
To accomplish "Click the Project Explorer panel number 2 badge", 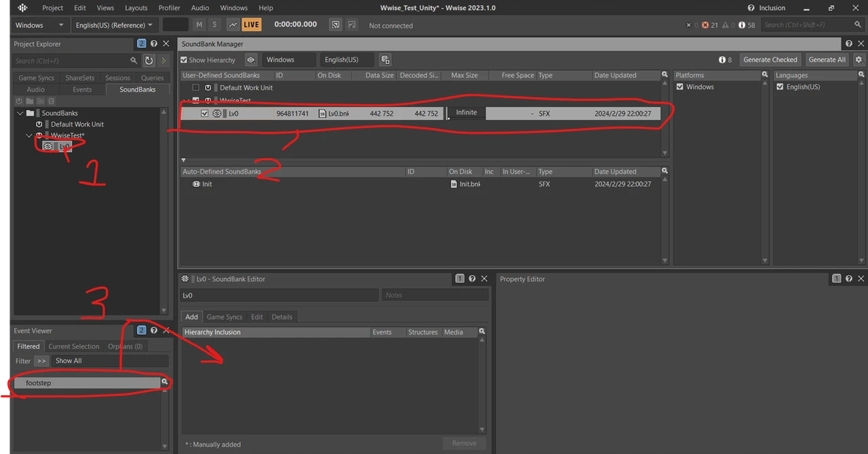I will point(142,44).
